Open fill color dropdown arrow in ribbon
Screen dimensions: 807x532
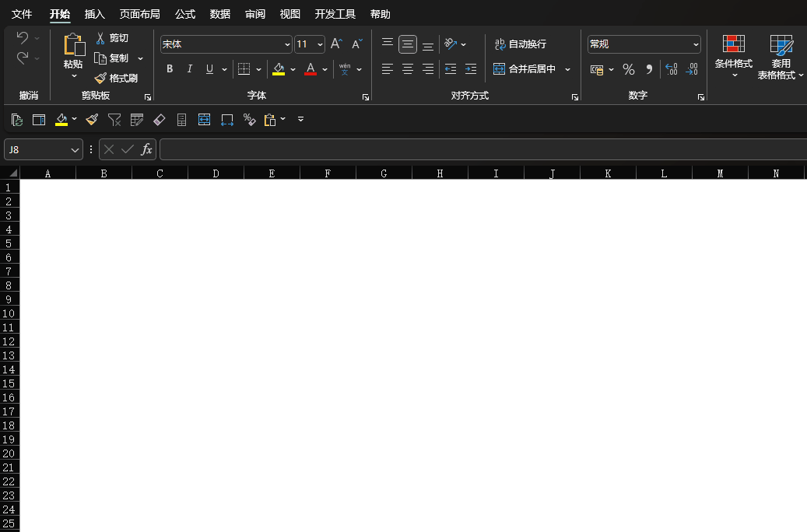click(x=293, y=69)
